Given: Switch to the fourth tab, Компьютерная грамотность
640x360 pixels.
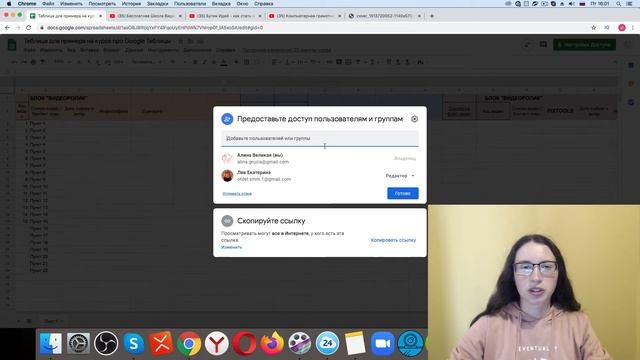Looking at the screenshot, I should (304, 16).
